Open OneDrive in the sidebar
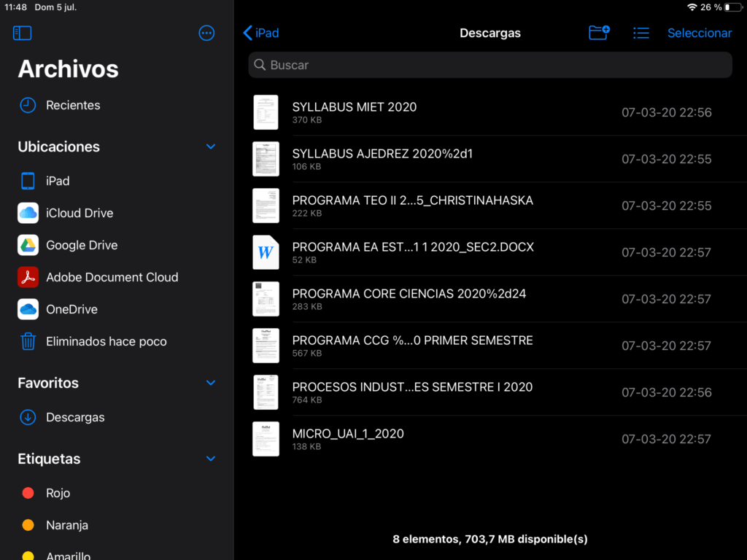The width and height of the screenshot is (747, 560). point(71,309)
